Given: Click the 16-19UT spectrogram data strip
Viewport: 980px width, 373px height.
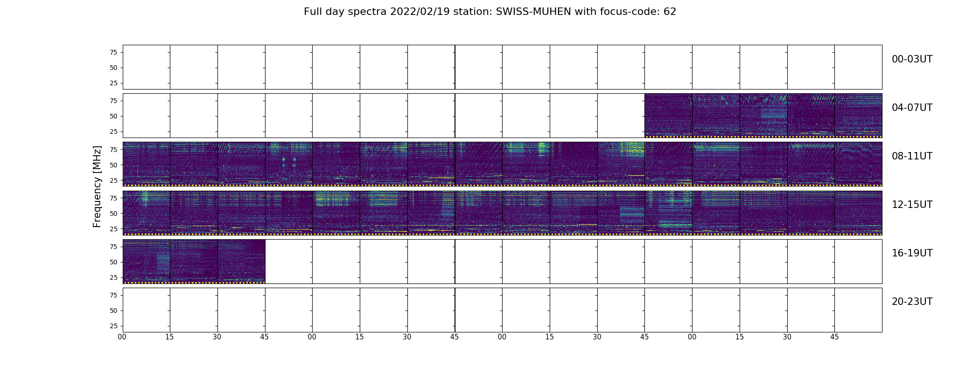Looking at the screenshot, I should click(194, 261).
